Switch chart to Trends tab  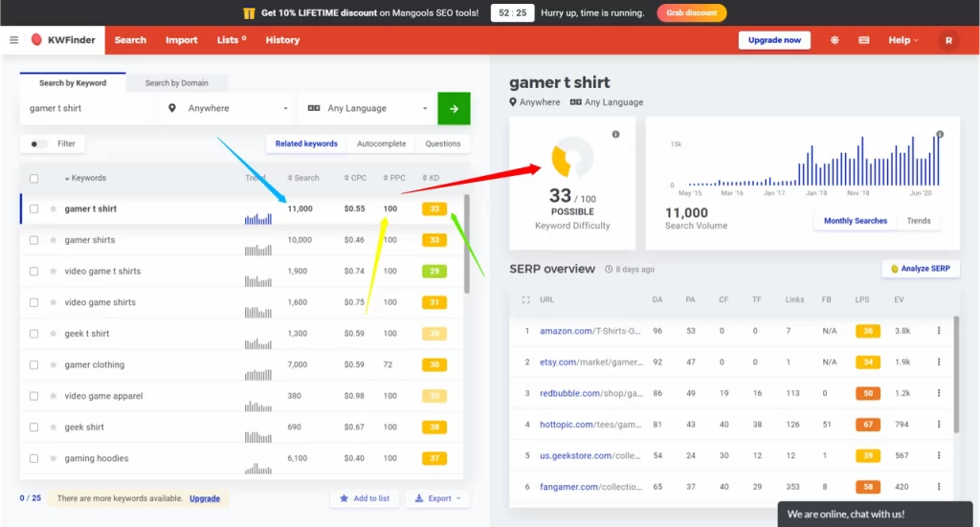pos(918,221)
